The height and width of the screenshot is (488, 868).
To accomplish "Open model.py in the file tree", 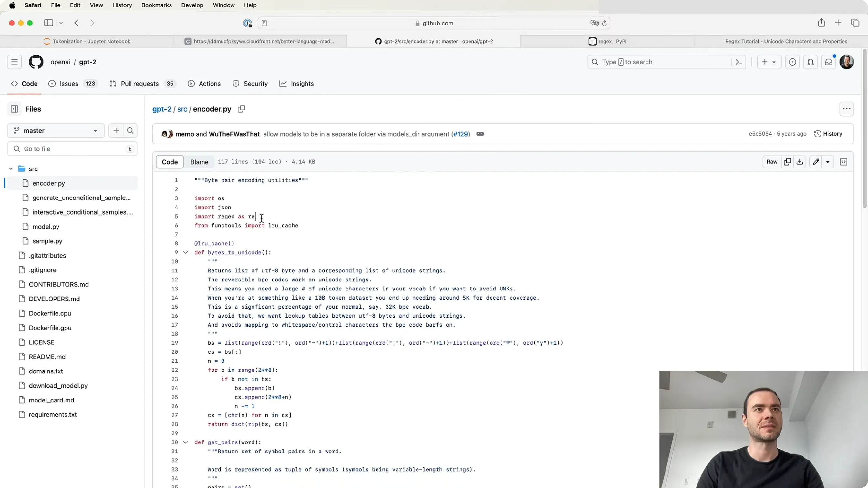I will click(46, 227).
